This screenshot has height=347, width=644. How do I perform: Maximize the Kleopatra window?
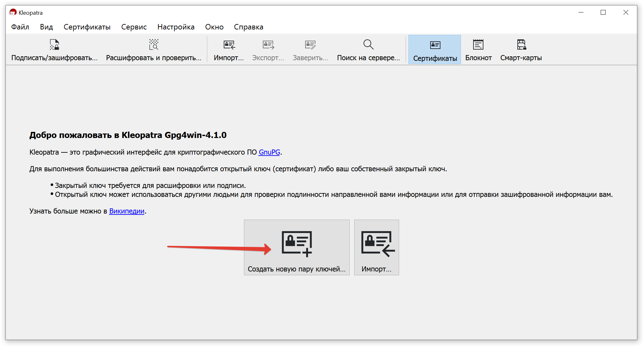point(603,12)
